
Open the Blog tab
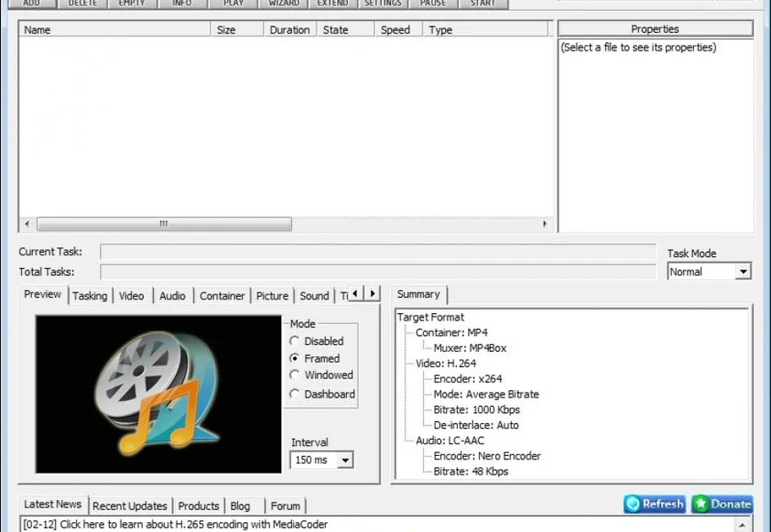click(240, 505)
